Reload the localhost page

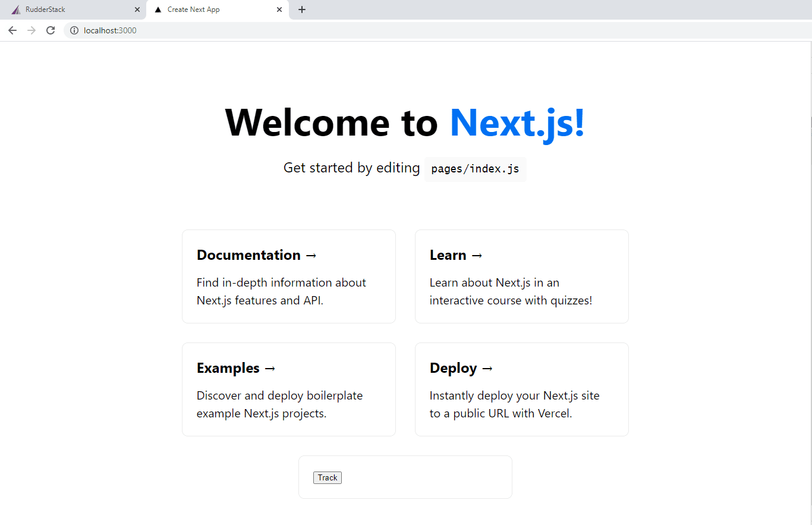[x=51, y=30]
